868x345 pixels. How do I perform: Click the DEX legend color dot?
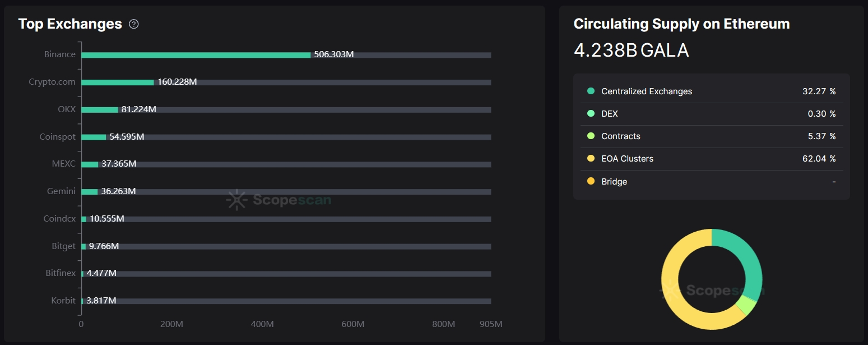tap(591, 114)
